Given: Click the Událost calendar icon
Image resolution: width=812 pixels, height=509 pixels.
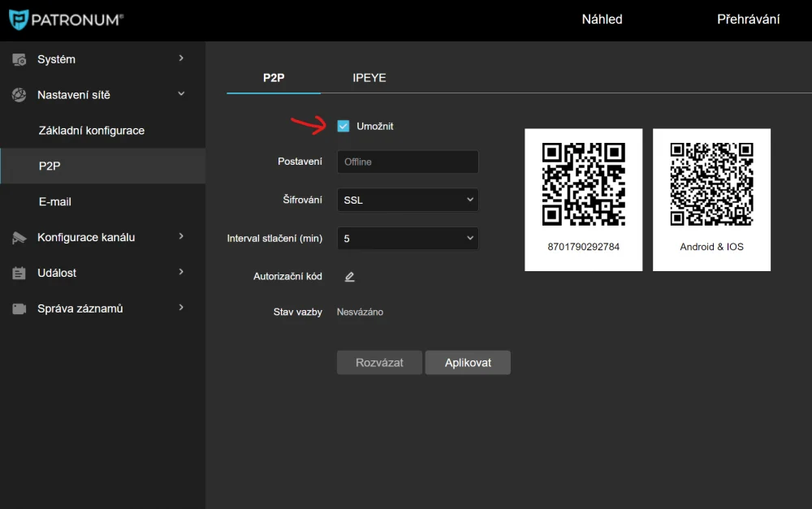Looking at the screenshot, I should click(x=19, y=273).
